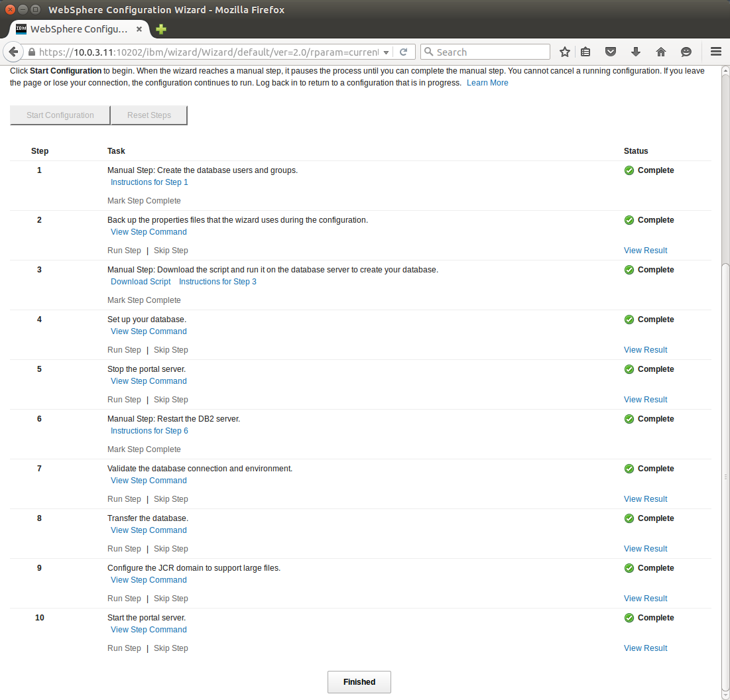Click the green Complete check icon for step 5
The height and width of the screenshot is (700, 730).
[629, 369]
